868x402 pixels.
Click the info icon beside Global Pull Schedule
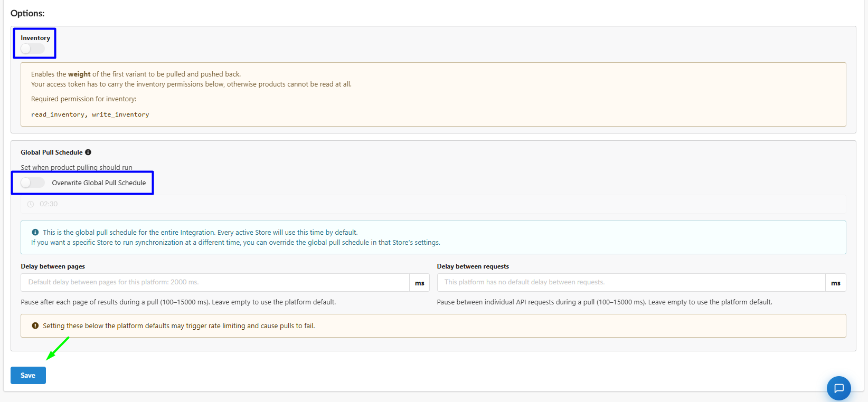click(x=88, y=152)
